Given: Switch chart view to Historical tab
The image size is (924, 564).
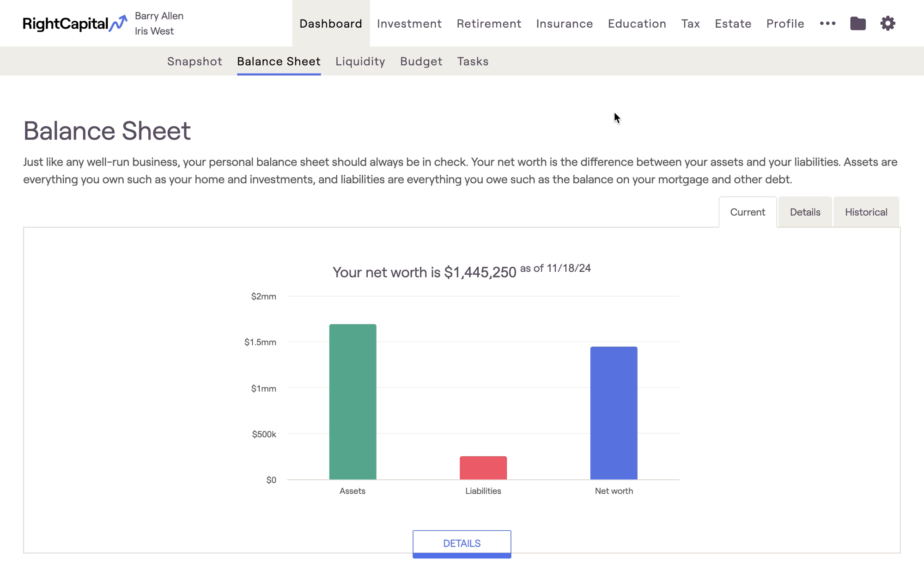Looking at the screenshot, I should [866, 212].
